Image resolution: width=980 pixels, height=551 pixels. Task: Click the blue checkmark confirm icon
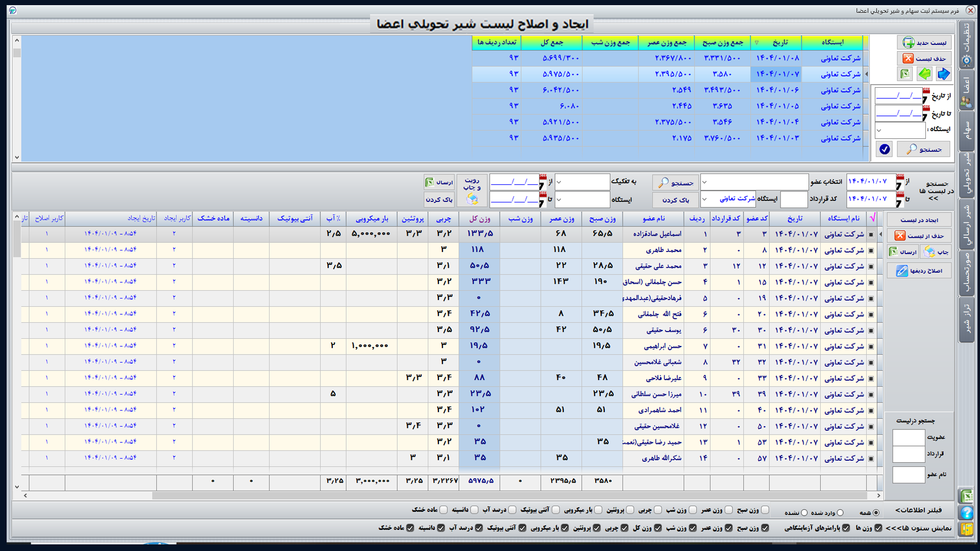[885, 149]
